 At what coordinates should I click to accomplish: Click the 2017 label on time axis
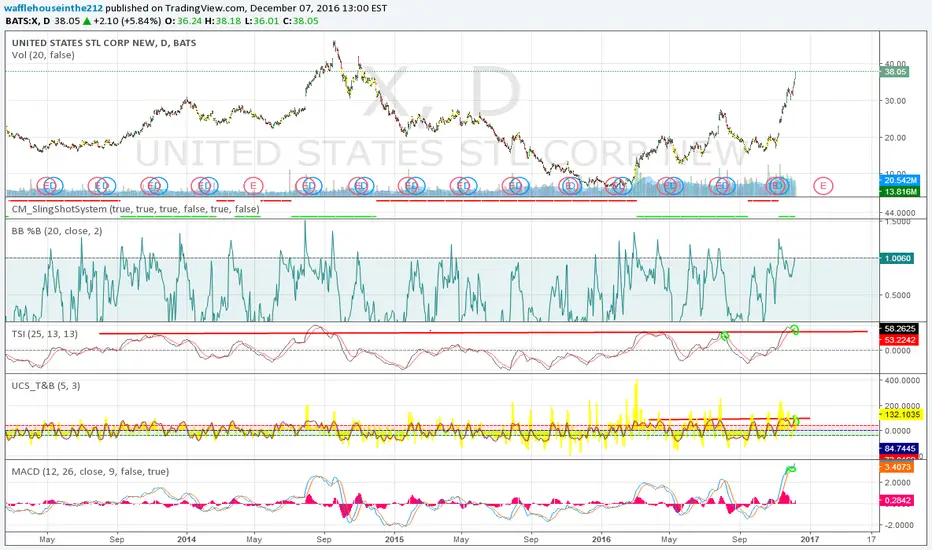810,539
